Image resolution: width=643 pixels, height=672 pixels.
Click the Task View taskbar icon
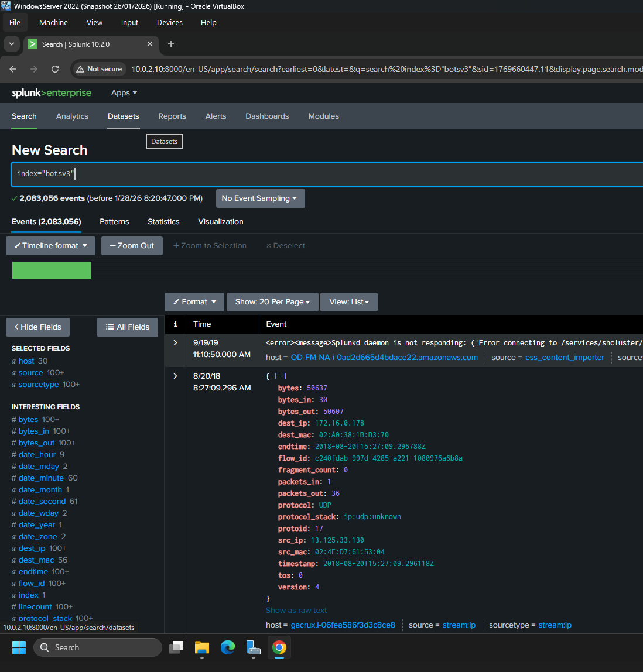176,647
